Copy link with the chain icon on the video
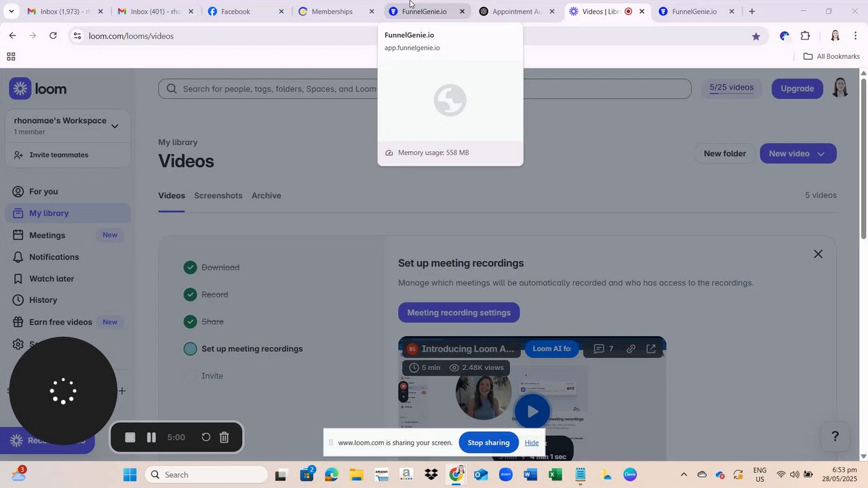 click(631, 349)
